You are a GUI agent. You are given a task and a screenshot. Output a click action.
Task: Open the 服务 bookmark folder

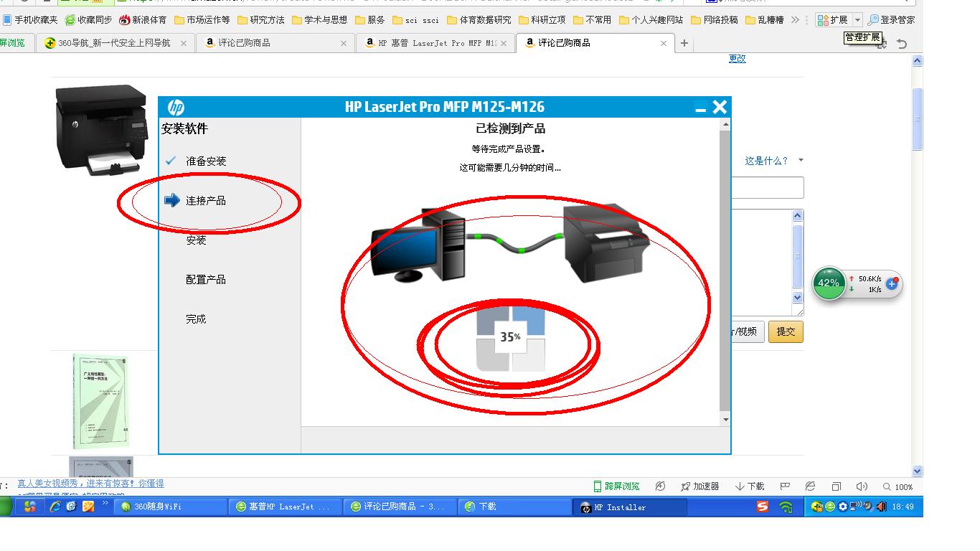pos(370,20)
